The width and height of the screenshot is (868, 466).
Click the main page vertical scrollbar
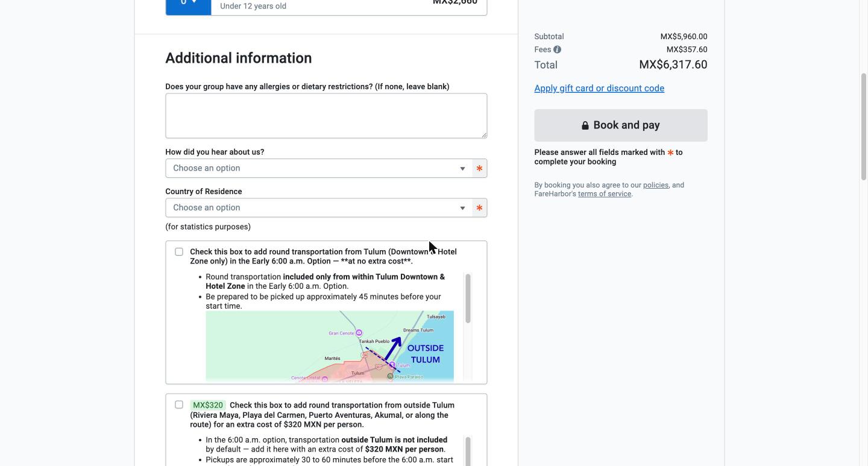click(x=863, y=127)
